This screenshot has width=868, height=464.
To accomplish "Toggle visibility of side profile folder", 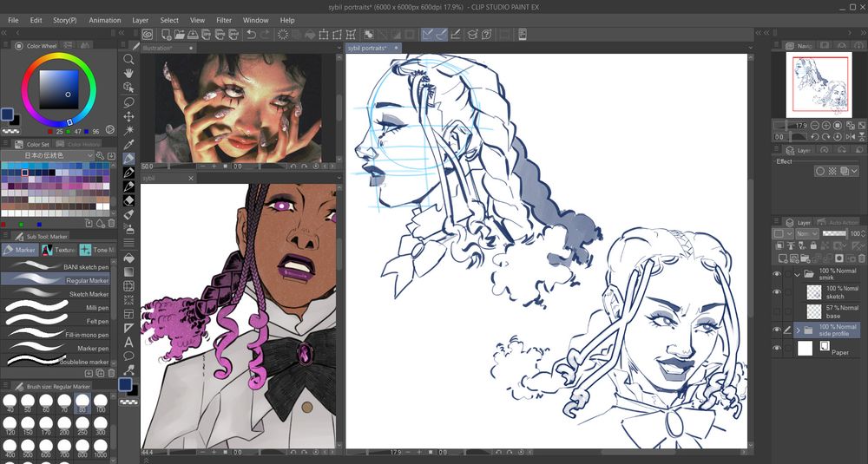I will tap(777, 330).
